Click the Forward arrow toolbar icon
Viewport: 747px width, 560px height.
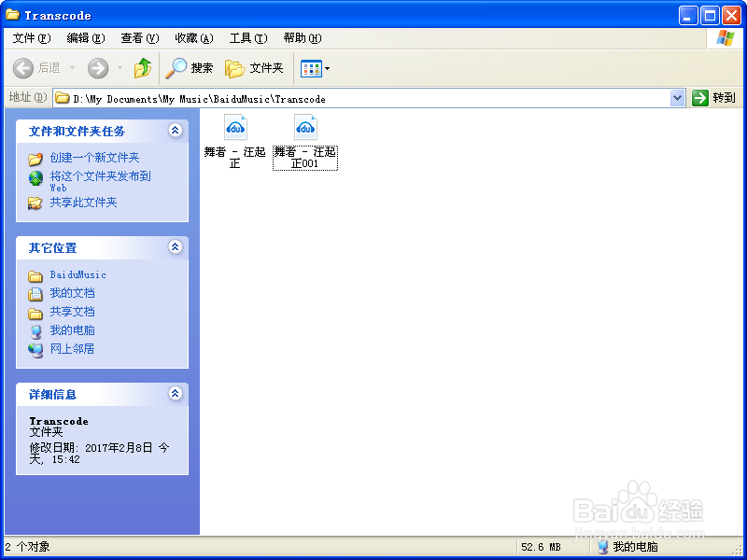98,68
